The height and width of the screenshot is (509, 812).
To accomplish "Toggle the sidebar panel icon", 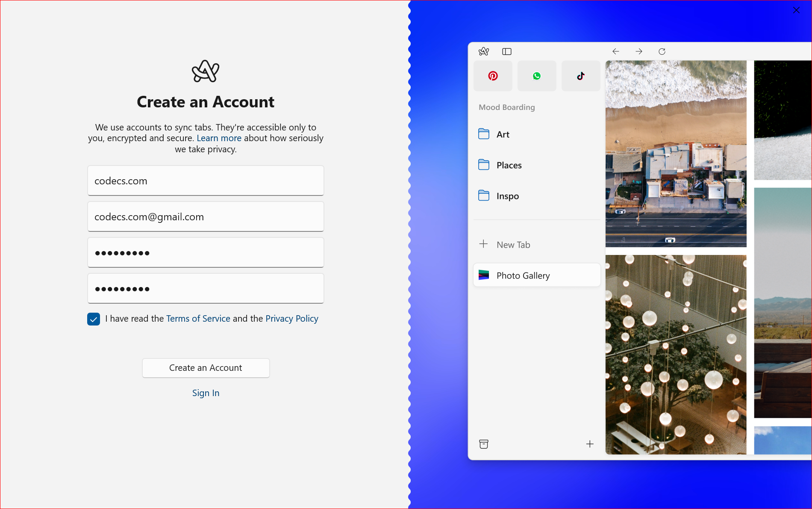I will click(x=507, y=51).
